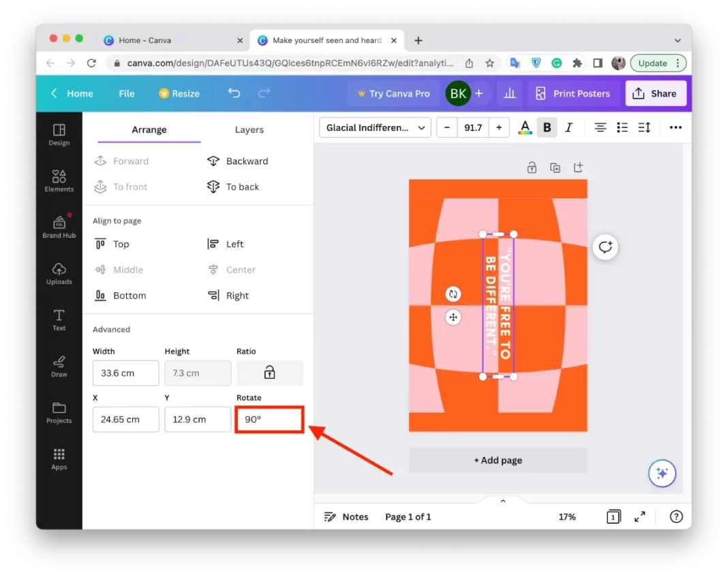Align the element to the Left
728x577 pixels.
(225, 244)
